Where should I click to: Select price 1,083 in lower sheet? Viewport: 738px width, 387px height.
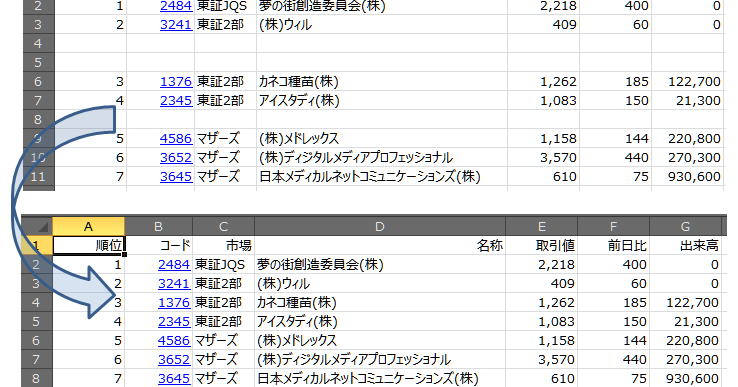click(542, 322)
